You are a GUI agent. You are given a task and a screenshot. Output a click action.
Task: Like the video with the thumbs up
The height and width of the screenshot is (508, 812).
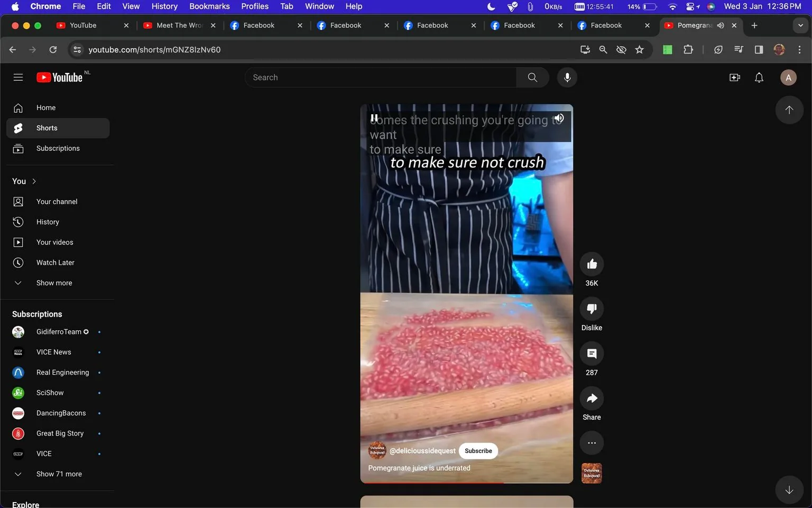pos(591,264)
